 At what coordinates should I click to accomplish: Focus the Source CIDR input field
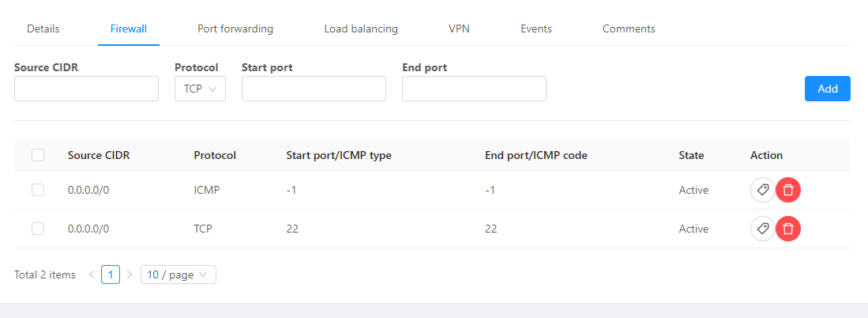[x=86, y=89]
